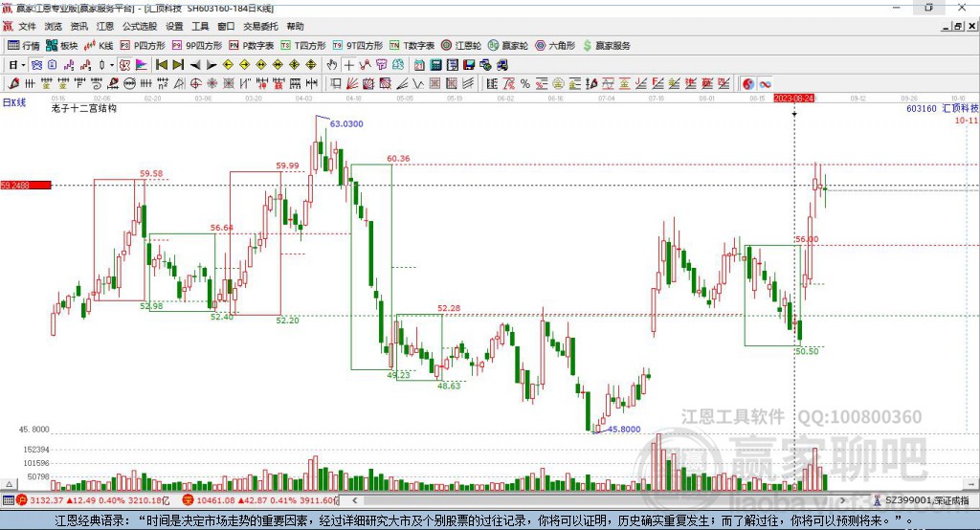Click the grid icon at status bar left

pyautogui.click(x=8, y=500)
